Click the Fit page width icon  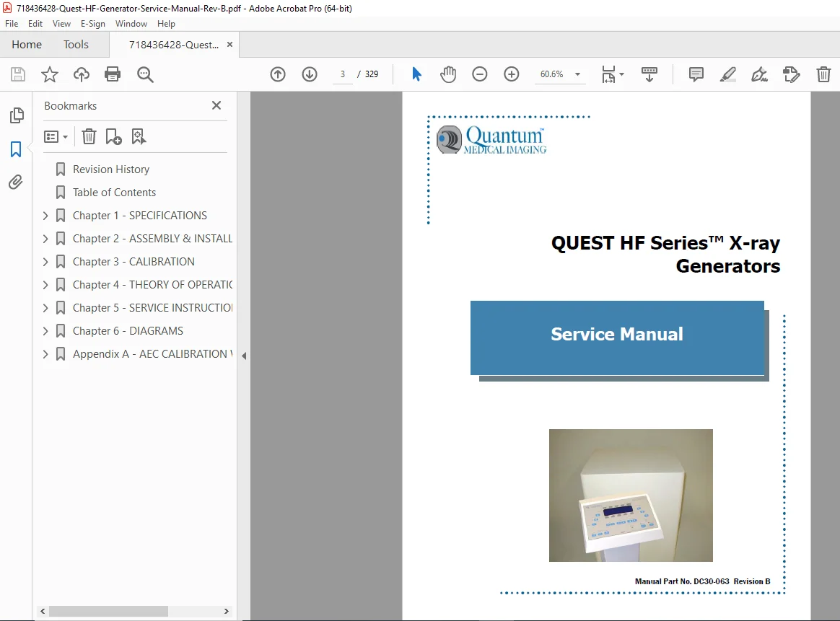(608, 74)
